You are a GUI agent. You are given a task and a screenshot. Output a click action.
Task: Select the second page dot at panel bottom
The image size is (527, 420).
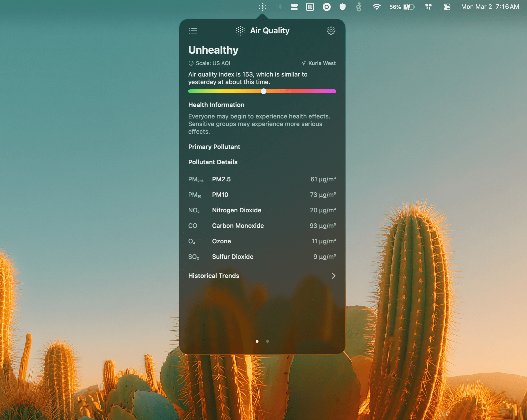pyautogui.click(x=267, y=341)
